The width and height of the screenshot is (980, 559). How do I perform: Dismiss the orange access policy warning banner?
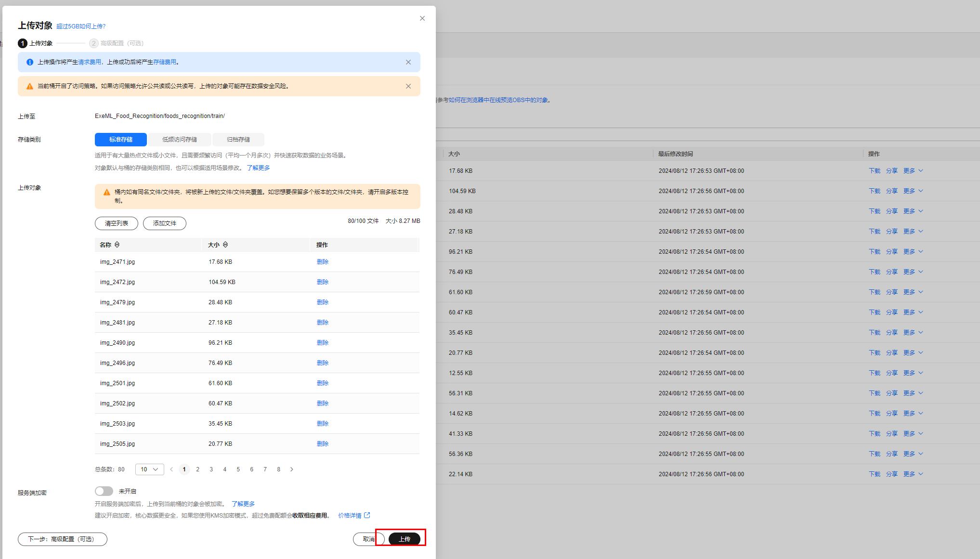coord(408,86)
